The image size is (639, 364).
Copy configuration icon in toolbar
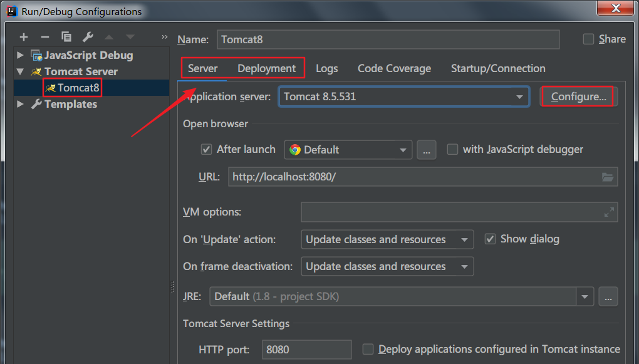point(66,37)
